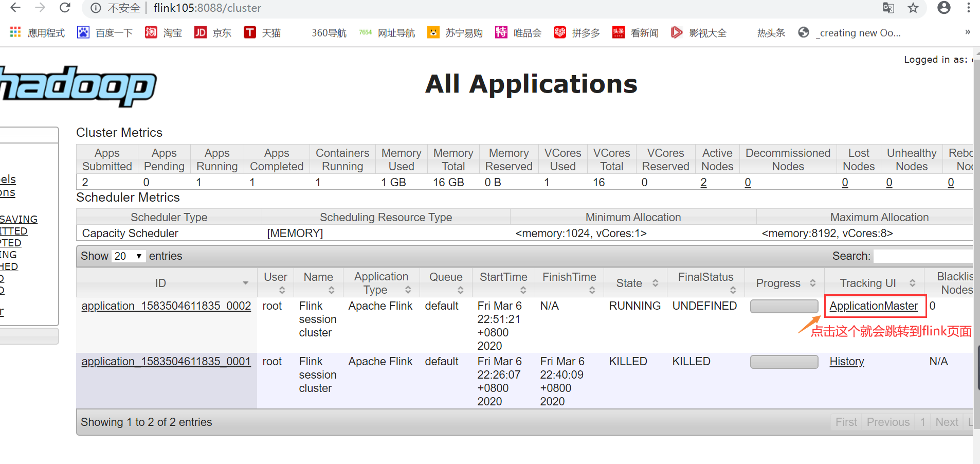
Task: Open the 百度一下 bookmark
Action: pos(105,33)
